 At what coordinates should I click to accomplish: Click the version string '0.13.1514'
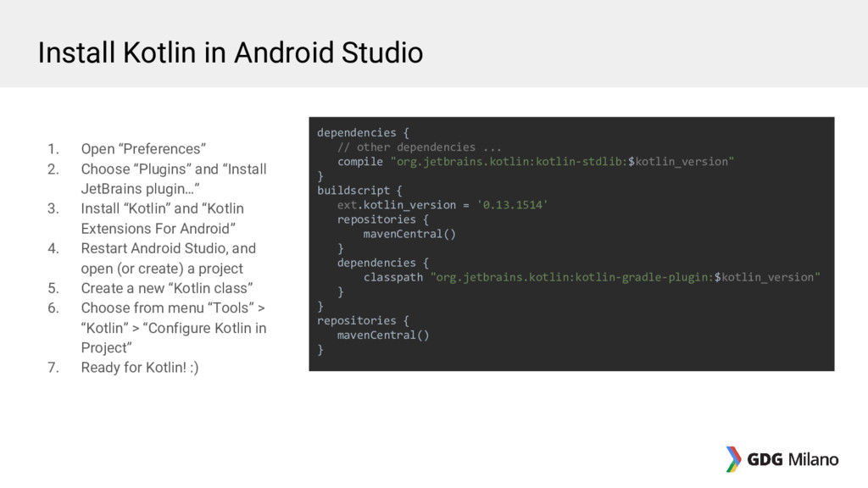(x=512, y=205)
